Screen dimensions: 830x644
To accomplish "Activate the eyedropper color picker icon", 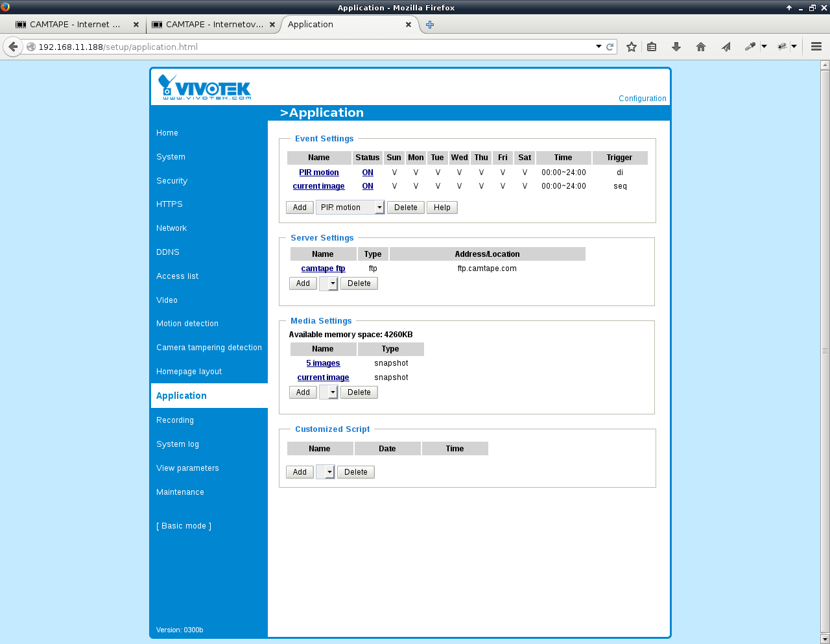I will pyautogui.click(x=750, y=47).
